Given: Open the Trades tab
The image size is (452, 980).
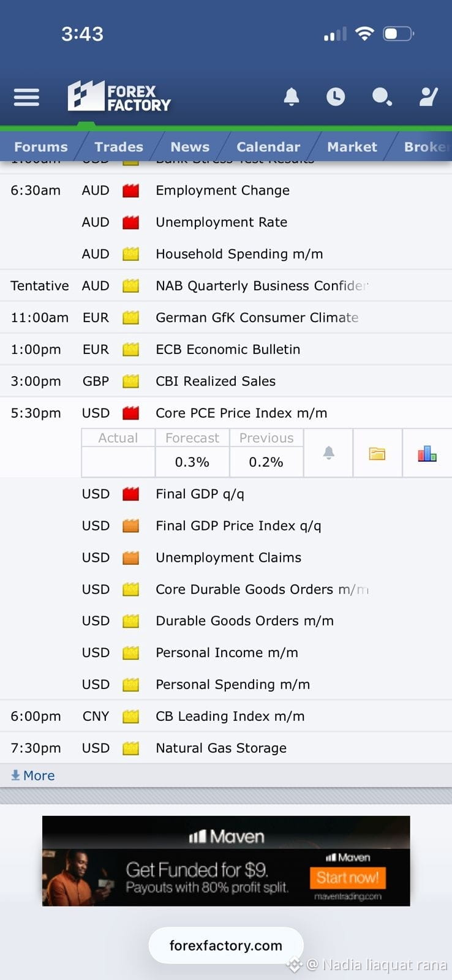Looking at the screenshot, I should click(x=119, y=147).
